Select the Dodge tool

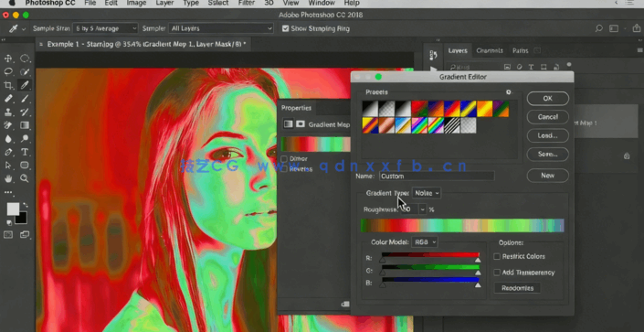click(25, 139)
